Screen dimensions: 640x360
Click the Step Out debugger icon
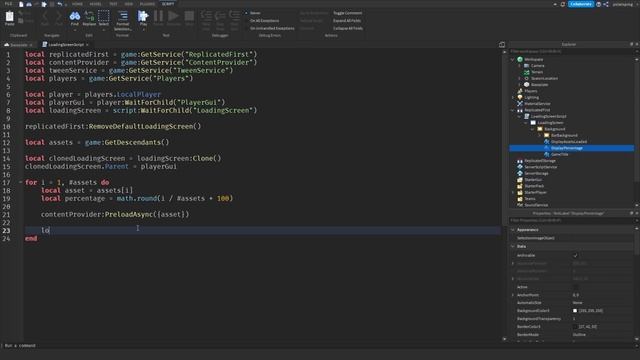click(234, 17)
